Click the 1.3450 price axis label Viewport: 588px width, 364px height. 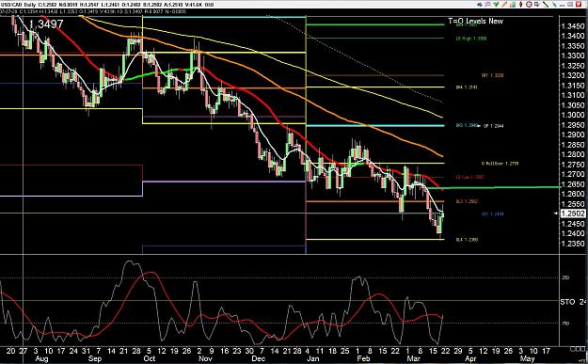tap(573, 26)
